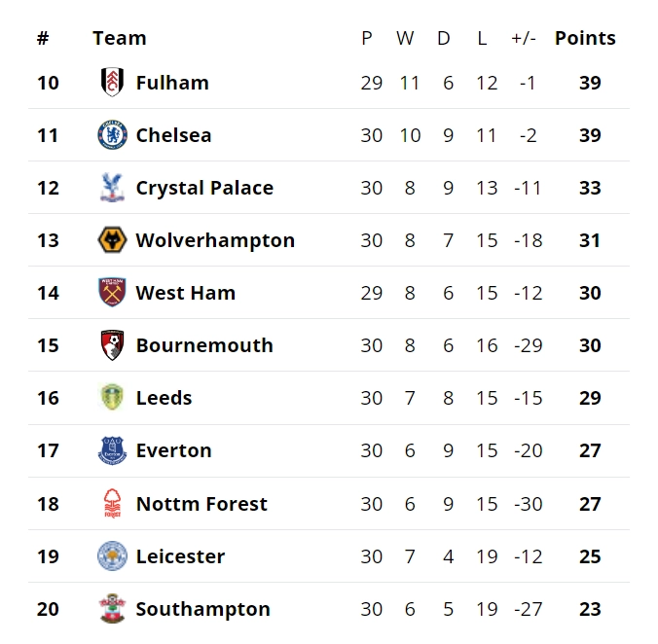658x644 pixels.
Task: Select the Nottm Forest team name
Action: pos(201,504)
